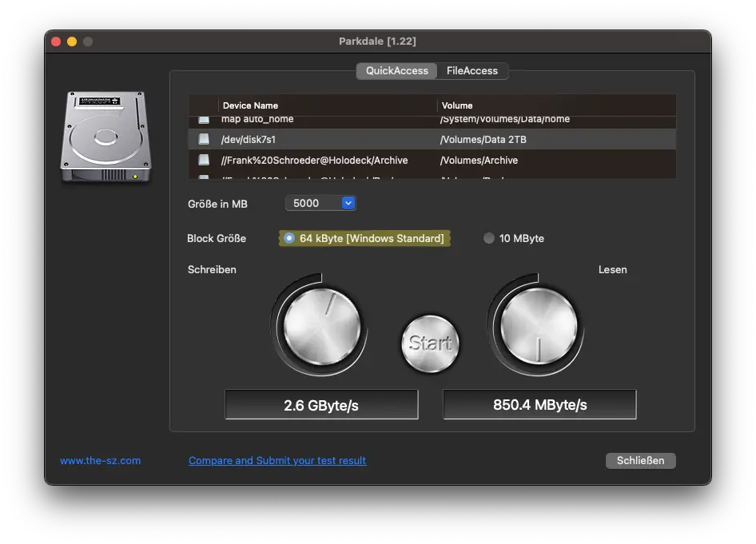Click the Lesen speed dial knob
Image resolution: width=756 pixels, height=544 pixels.
(x=538, y=326)
